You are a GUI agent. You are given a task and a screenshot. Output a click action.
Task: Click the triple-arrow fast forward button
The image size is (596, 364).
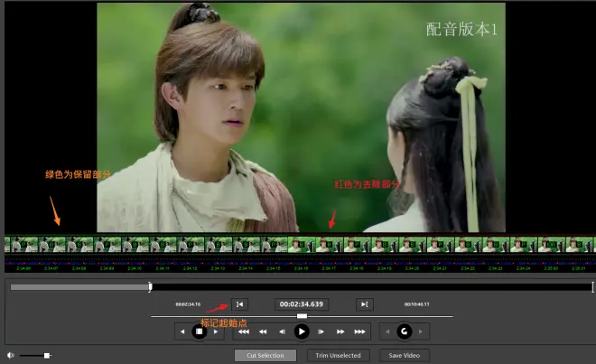[359, 331]
